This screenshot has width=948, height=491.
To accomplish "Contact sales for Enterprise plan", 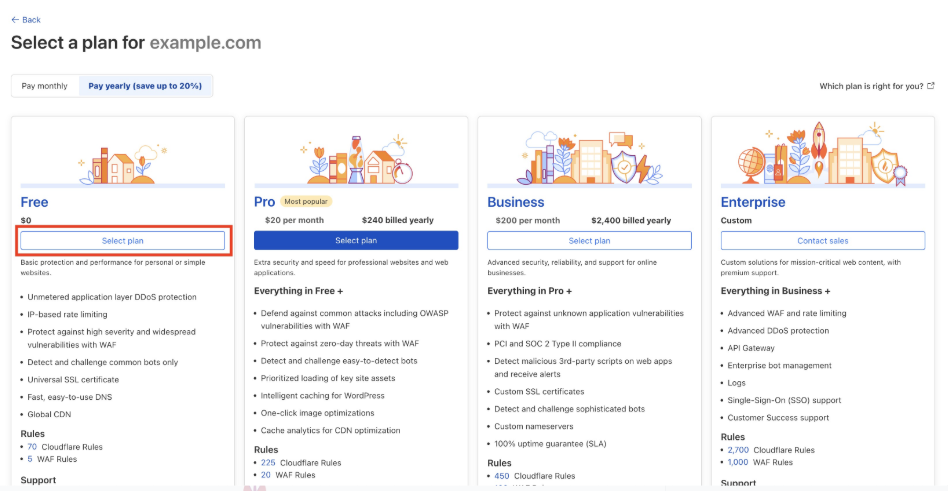I will [x=822, y=240].
